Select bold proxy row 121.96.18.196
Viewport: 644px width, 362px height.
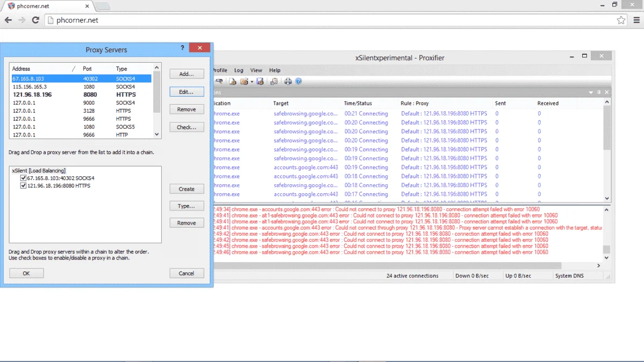(81, 95)
